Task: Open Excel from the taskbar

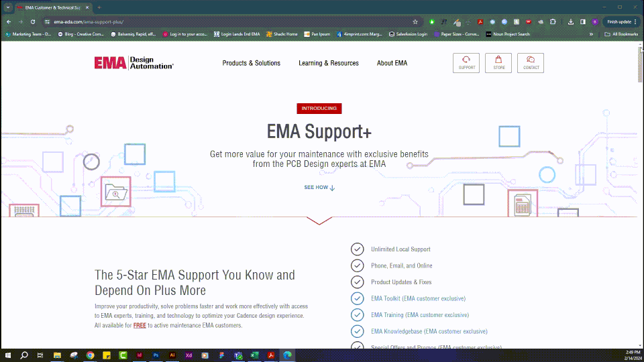Action: pos(254,355)
